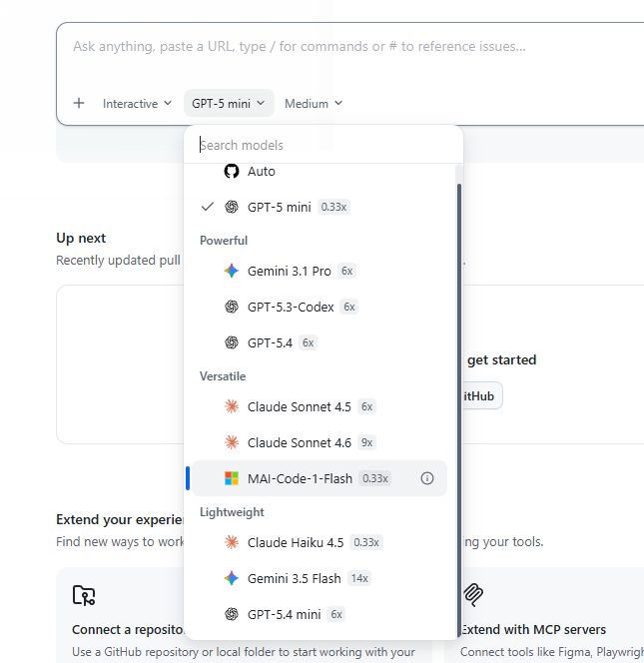Click the Powerful section heading
This screenshot has height=663, width=644.
tap(224, 241)
